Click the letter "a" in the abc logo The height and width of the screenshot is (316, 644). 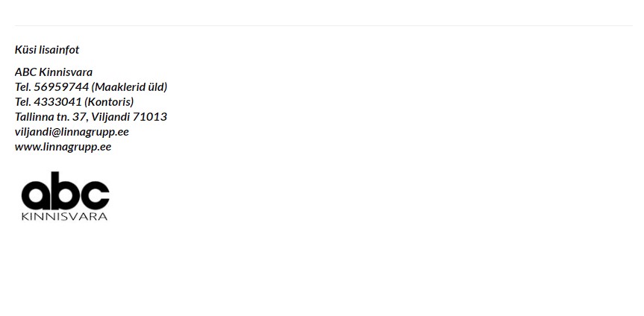click(x=36, y=195)
